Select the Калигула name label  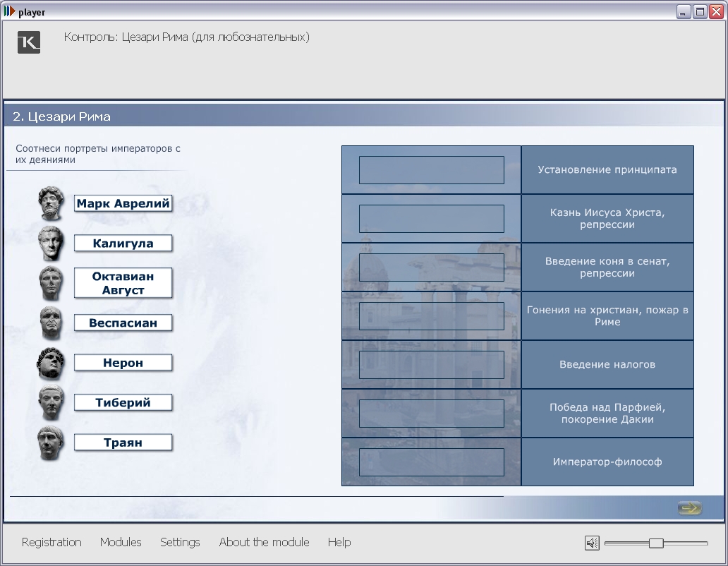click(x=123, y=243)
